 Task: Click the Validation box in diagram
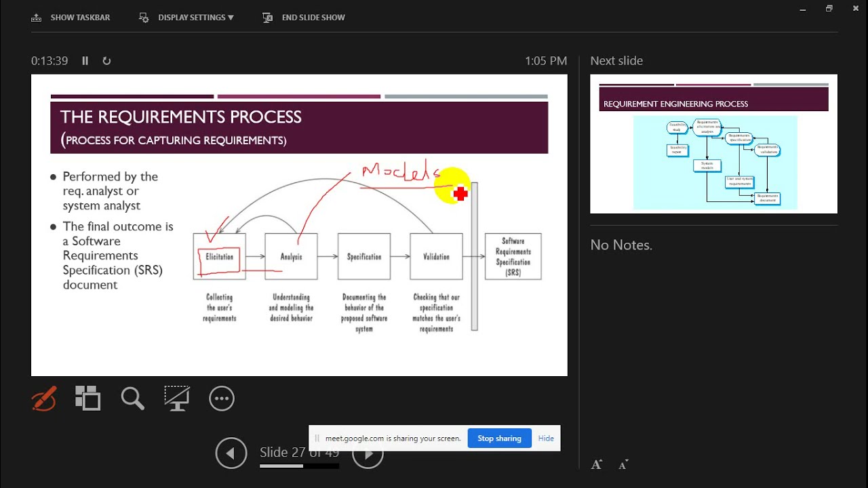point(436,256)
